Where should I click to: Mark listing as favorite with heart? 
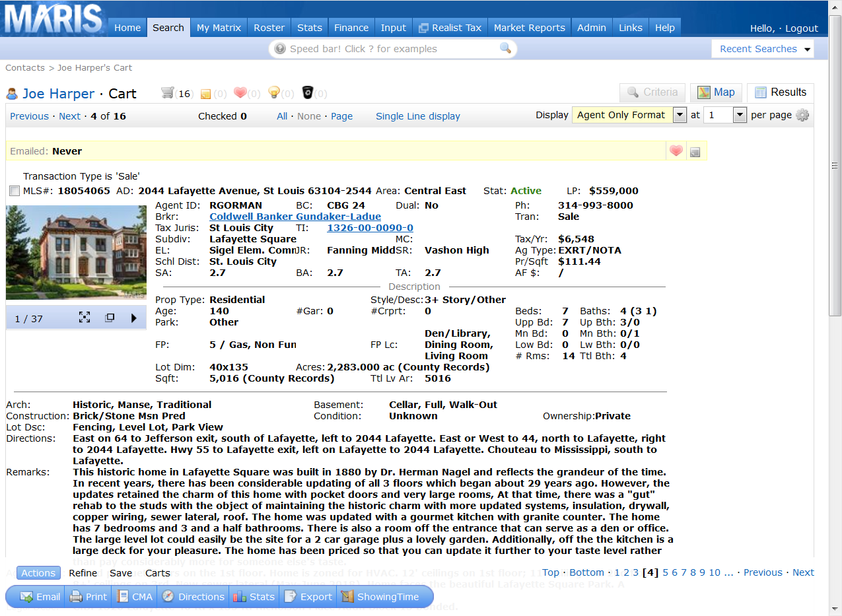click(676, 151)
